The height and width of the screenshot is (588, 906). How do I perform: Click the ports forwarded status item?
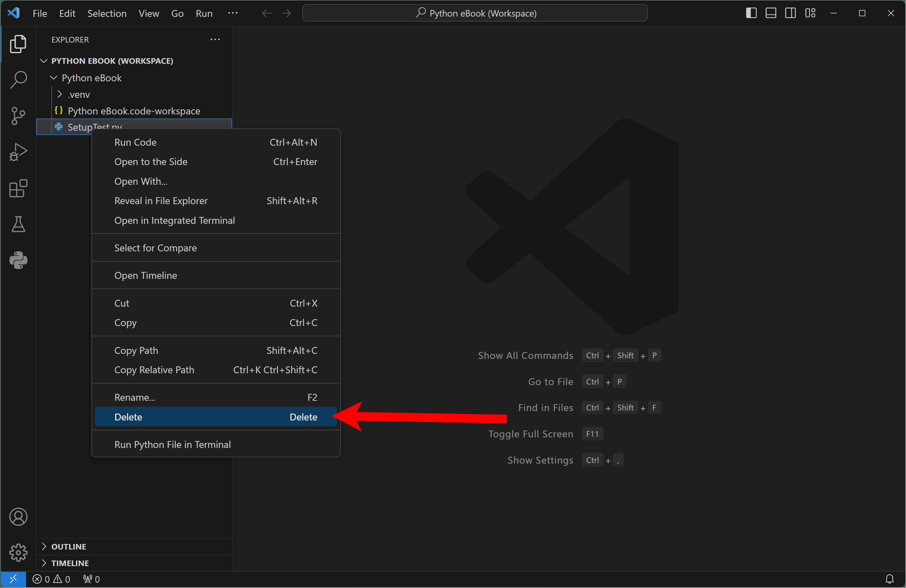91,579
